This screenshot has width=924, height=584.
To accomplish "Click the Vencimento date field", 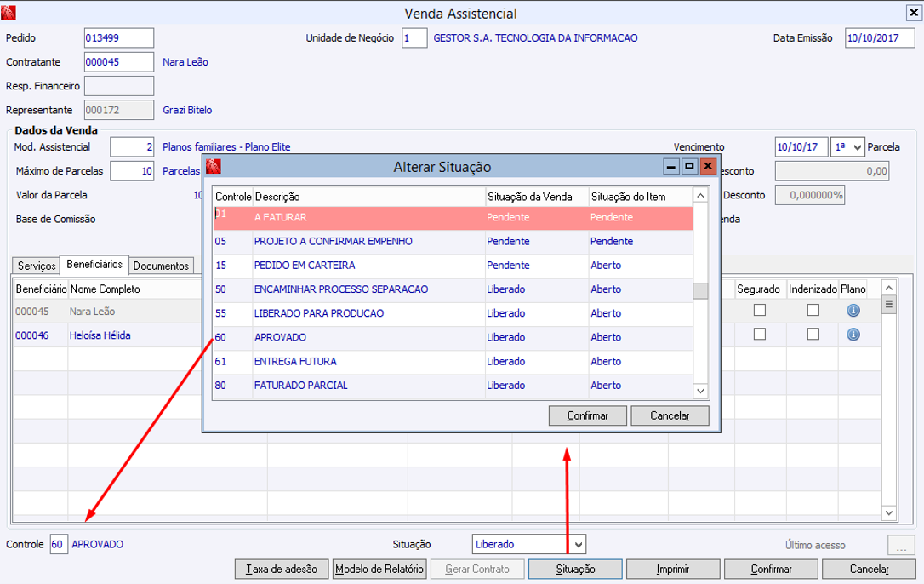I will (x=801, y=147).
